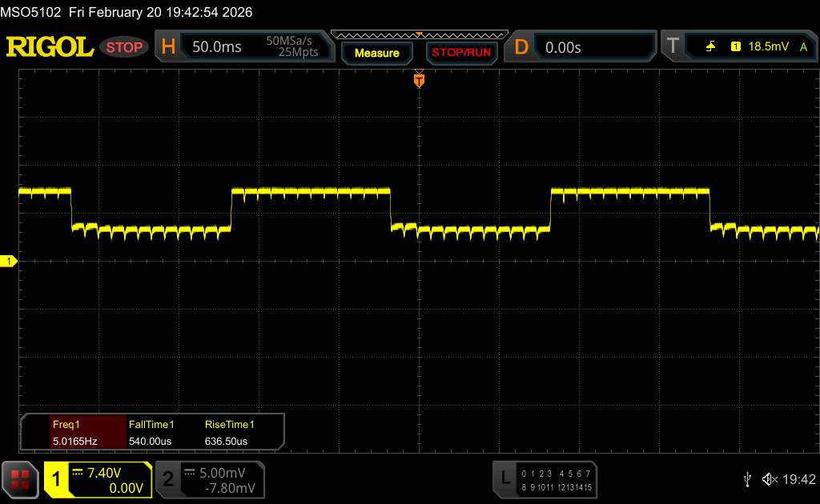
Task: Click the RIGOL logo
Action: 50,47
